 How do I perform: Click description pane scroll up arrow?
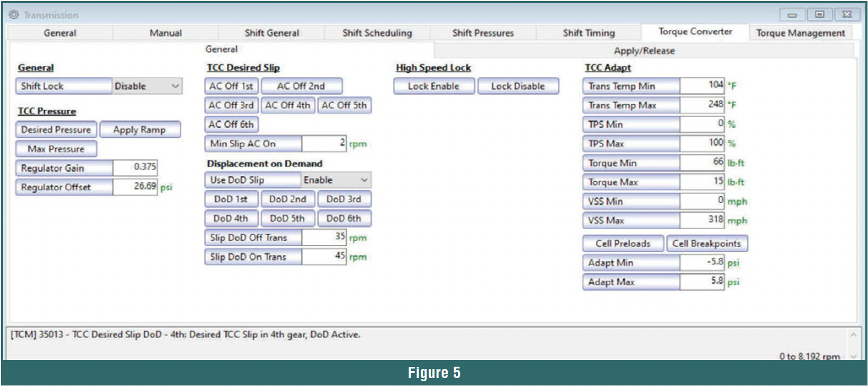point(853,335)
